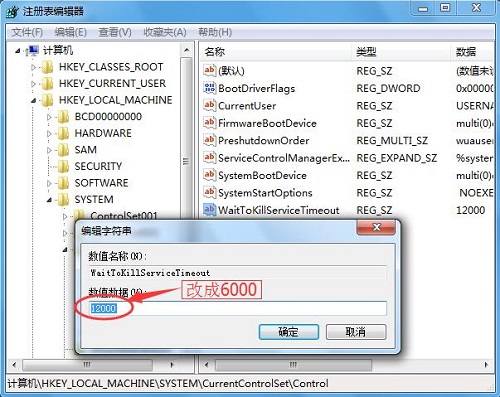500x397 pixels.
Task: Click the string icon beside PreshutdownOrder
Action: click(x=209, y=140)
